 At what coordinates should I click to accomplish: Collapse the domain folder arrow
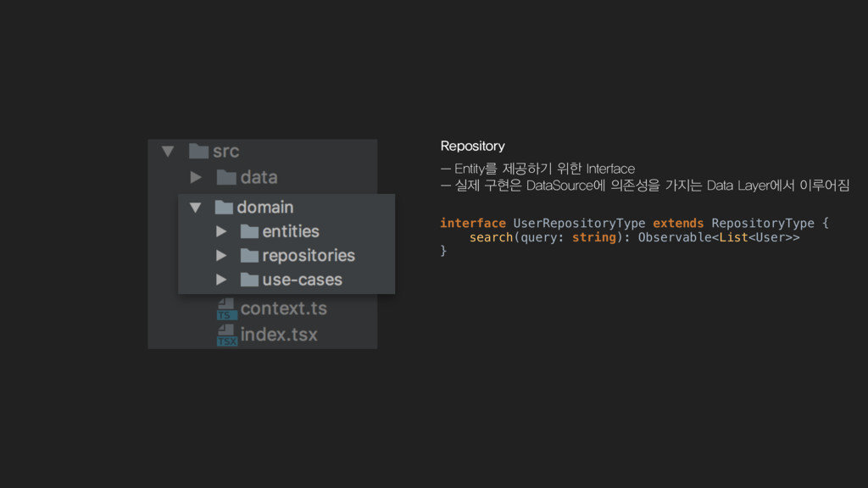196,208
